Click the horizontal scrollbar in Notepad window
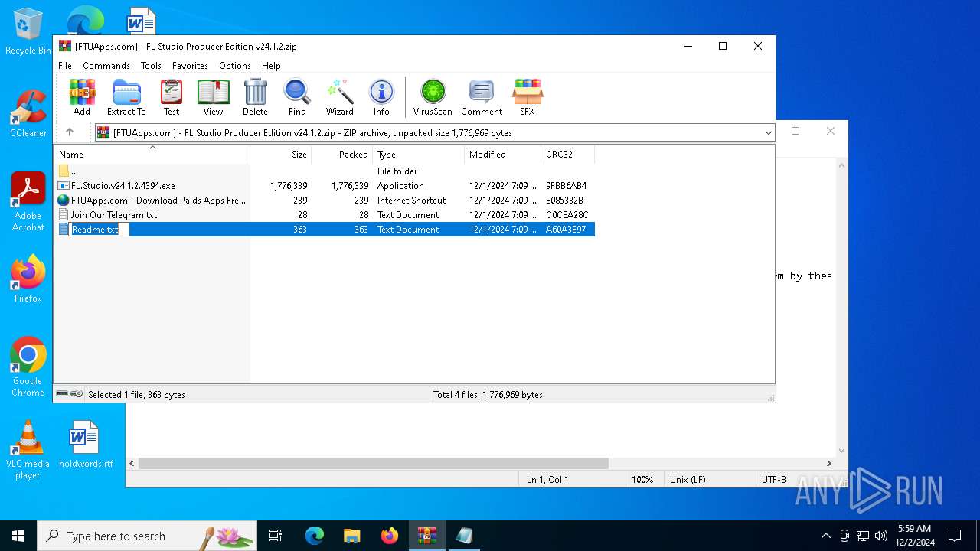The image size is (980, 551). (x=373, y=463)
